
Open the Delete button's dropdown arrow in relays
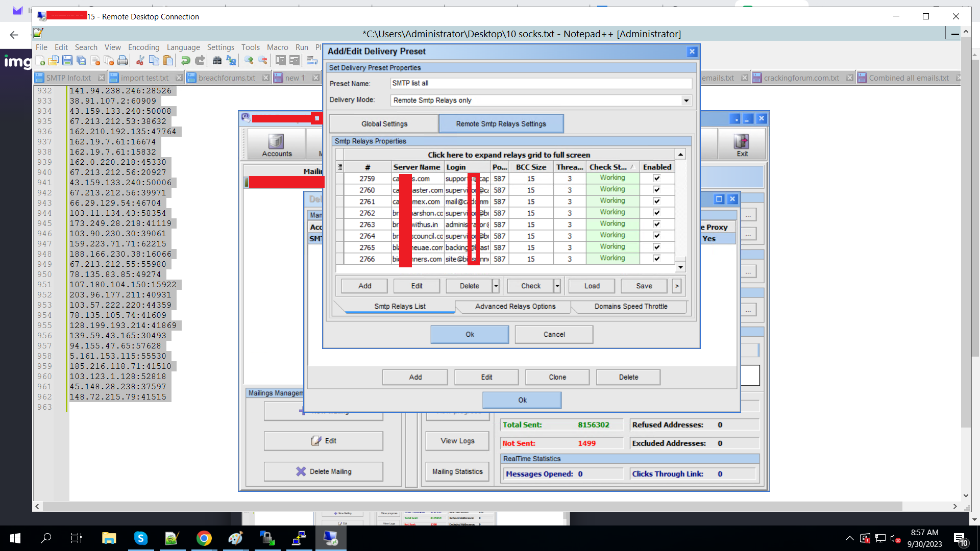(x=496, y=286)
